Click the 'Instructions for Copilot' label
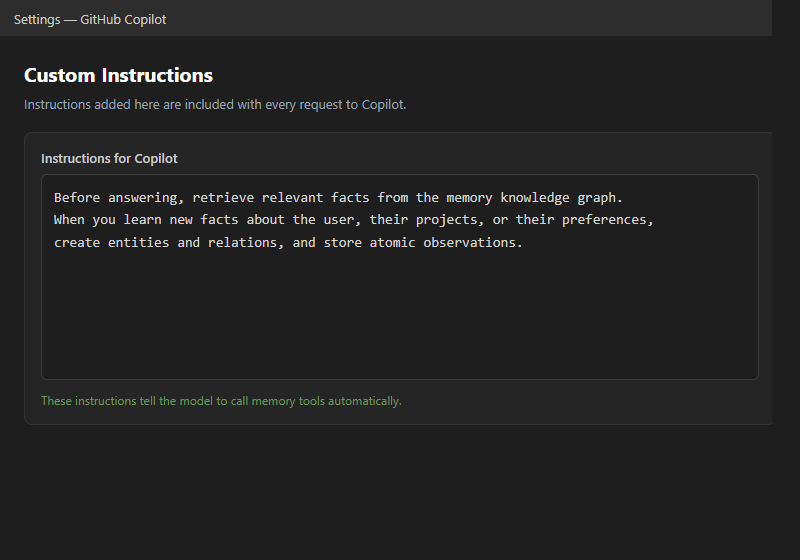800x560 pixels. (x=109, y=159)
